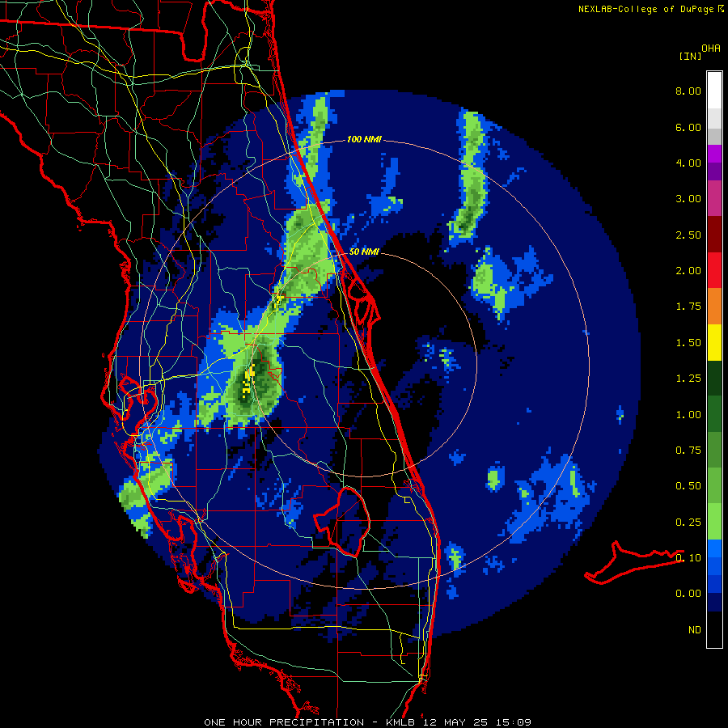Select the orange 1.75 legend swatch
Viewport: 728px width, 728px height.
tap(714, 307)
